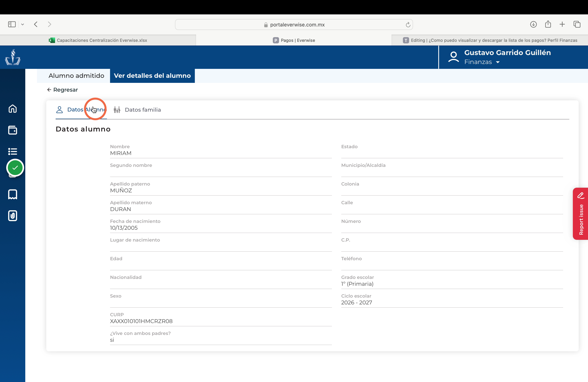Open Safari downloads icon
This screenshot has width=588, height=382.
click(x=533, y=24)
